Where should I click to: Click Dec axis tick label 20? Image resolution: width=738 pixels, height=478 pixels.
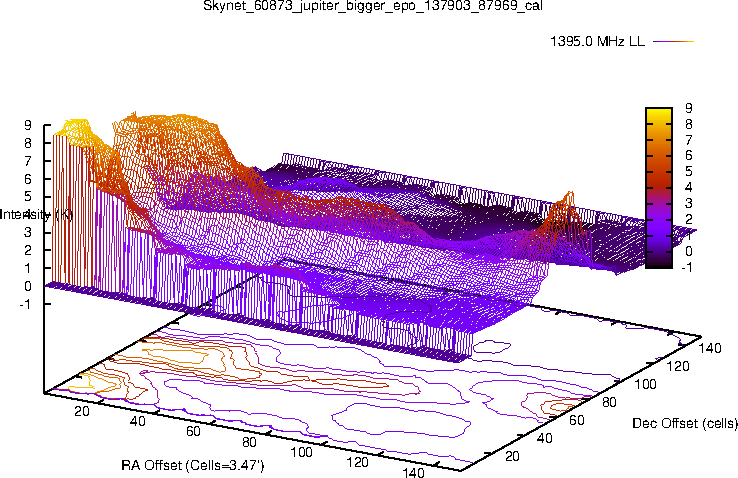tap(512, 456)
